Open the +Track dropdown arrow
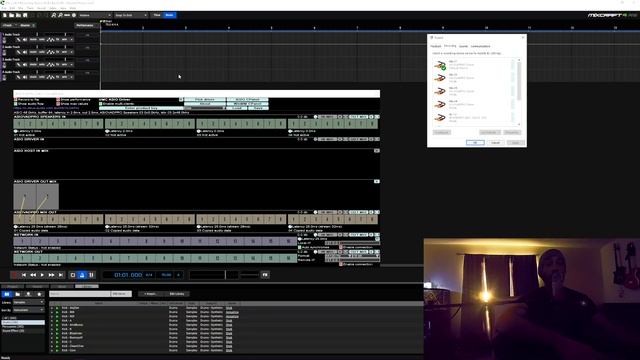Viewport: 640px width, 360px height. tap(16, 25)
